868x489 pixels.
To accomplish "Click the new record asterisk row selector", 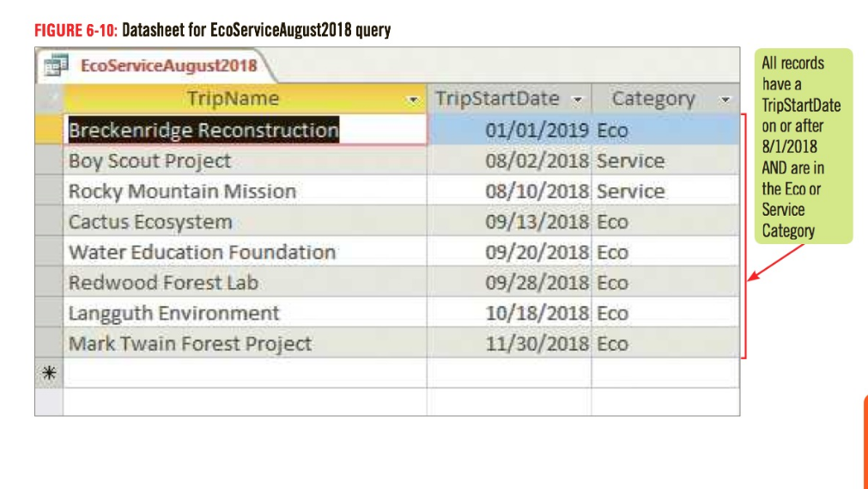I will (x=49, y=373).
